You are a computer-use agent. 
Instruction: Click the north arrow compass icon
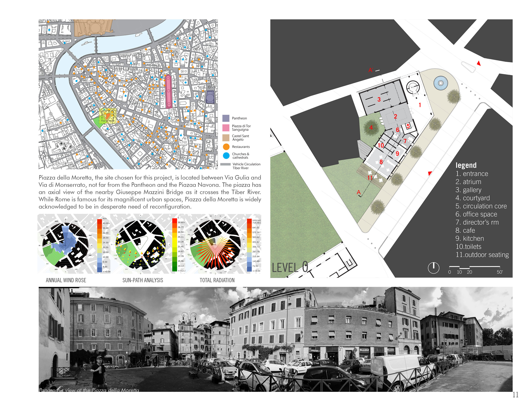pos(434,268)
